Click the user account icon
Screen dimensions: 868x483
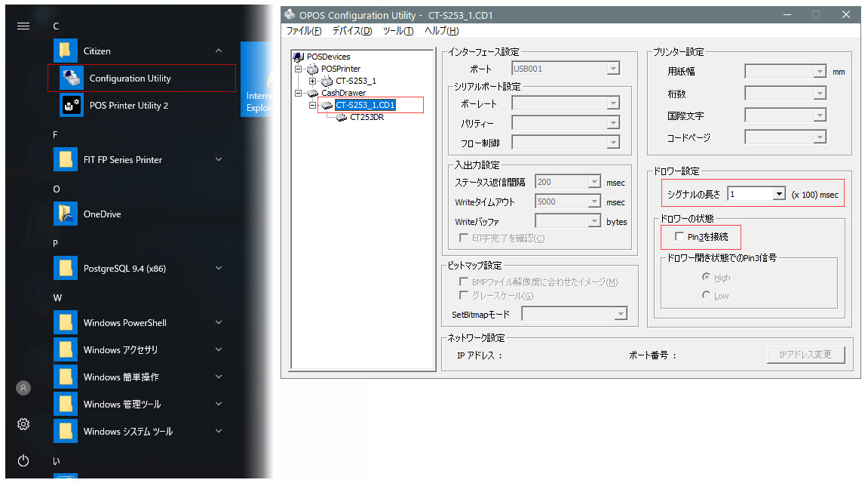pos(23,388)
